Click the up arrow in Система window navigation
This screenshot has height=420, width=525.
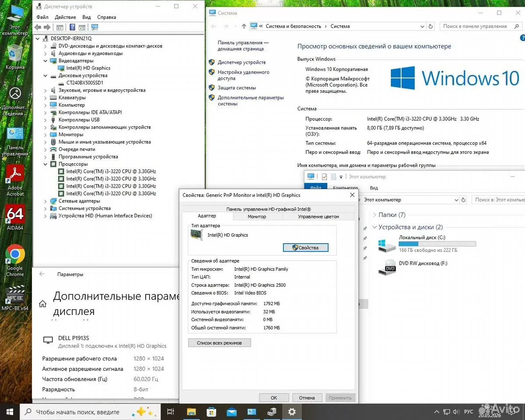pyautogui.click(x=244, y=26)
